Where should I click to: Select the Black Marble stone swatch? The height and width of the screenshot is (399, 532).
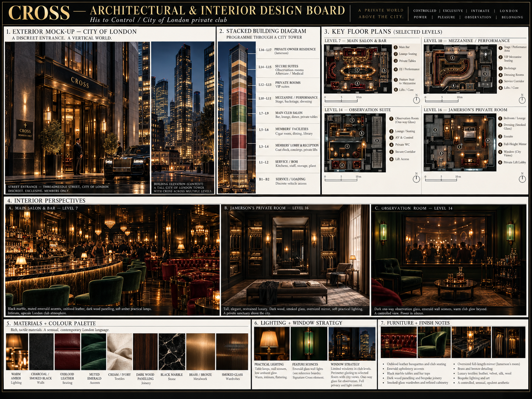tap(172, 352)
